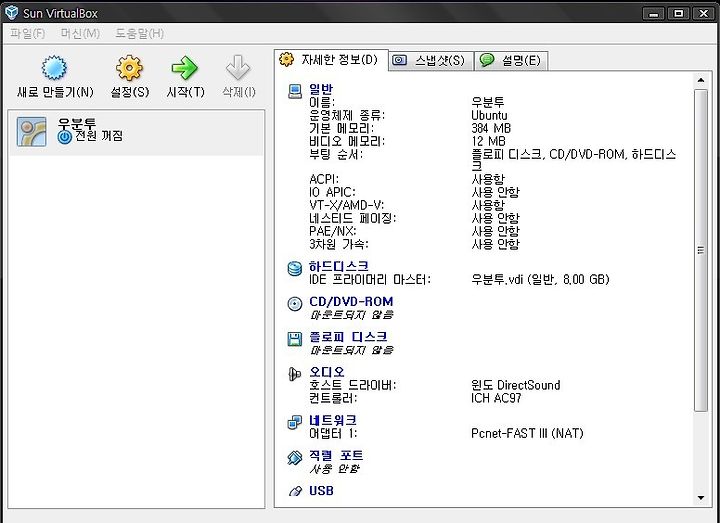720x523 pixels.
Task: Click the 어댑터 1 label
Action: tap(333, 433)
